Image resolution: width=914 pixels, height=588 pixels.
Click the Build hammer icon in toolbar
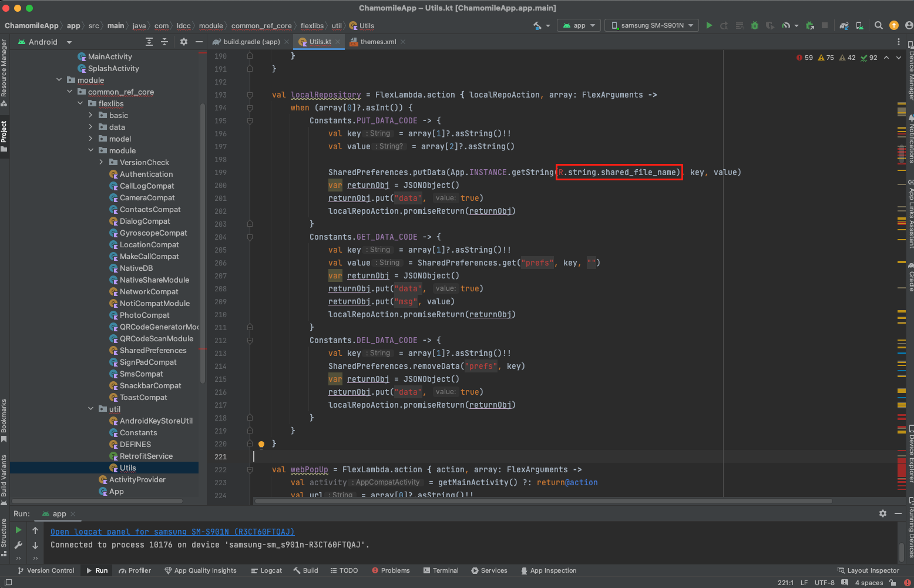(537, 25)
